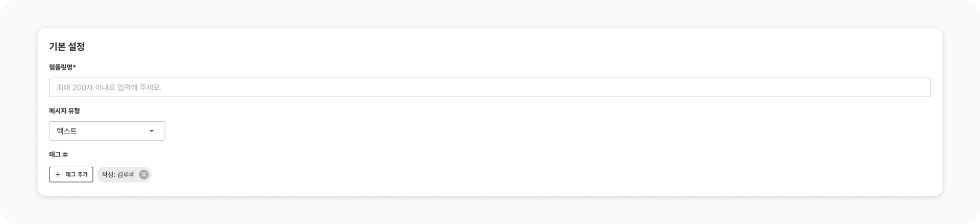Click the hash icon beside 태그 label
This screenshot has height=224, width=980.
pos(65,154)
